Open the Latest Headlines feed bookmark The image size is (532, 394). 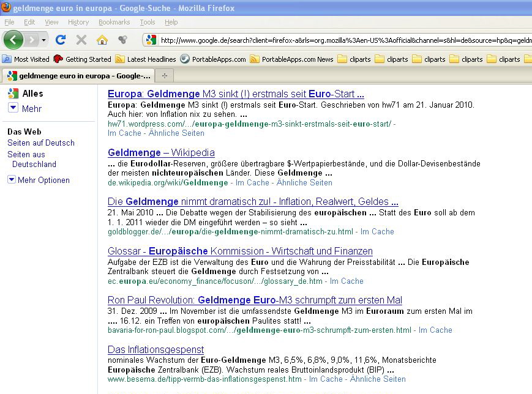point(146,59)
